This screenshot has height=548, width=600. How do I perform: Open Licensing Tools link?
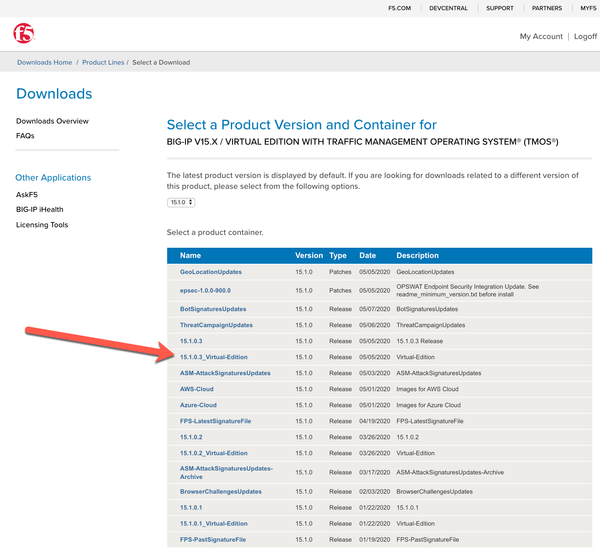pyautogui.click(x=42, y=225)
